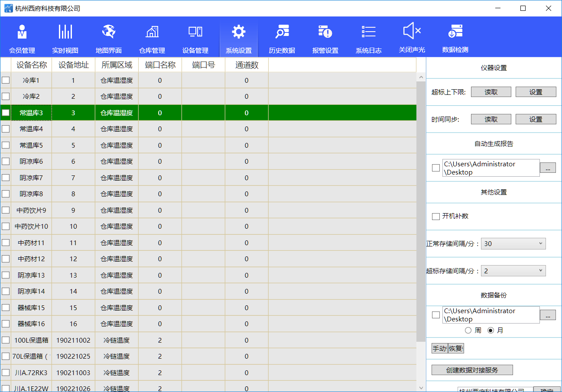Viewport: 562px width, 392px height.
Task: Tick the checkbox for 阴凉库14 row
Action: click(x=6, y=291)
